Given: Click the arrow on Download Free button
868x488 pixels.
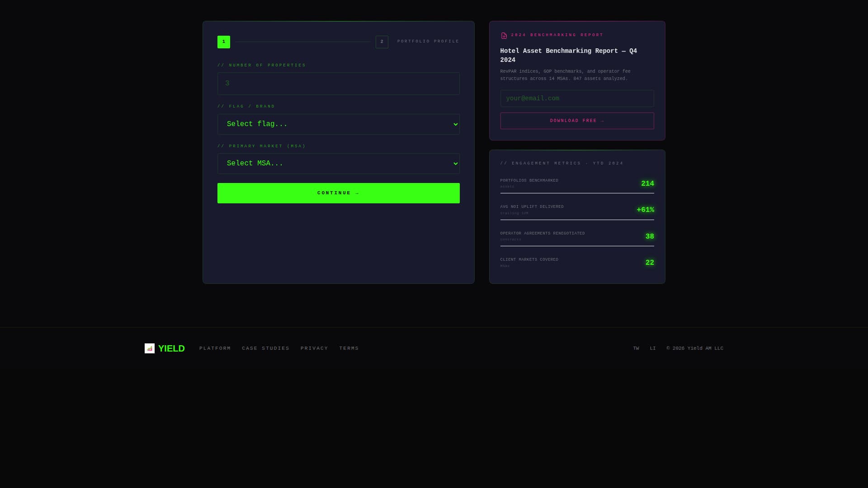Looking at the screenshot, I should tap(602, 121).
